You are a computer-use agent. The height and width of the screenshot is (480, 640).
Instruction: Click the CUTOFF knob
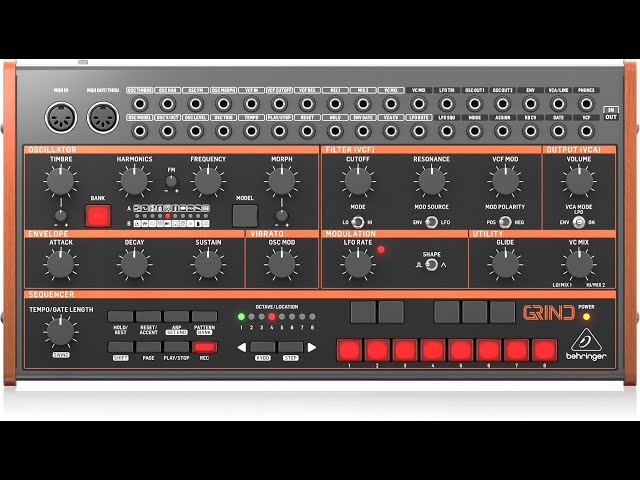point(358,181)
